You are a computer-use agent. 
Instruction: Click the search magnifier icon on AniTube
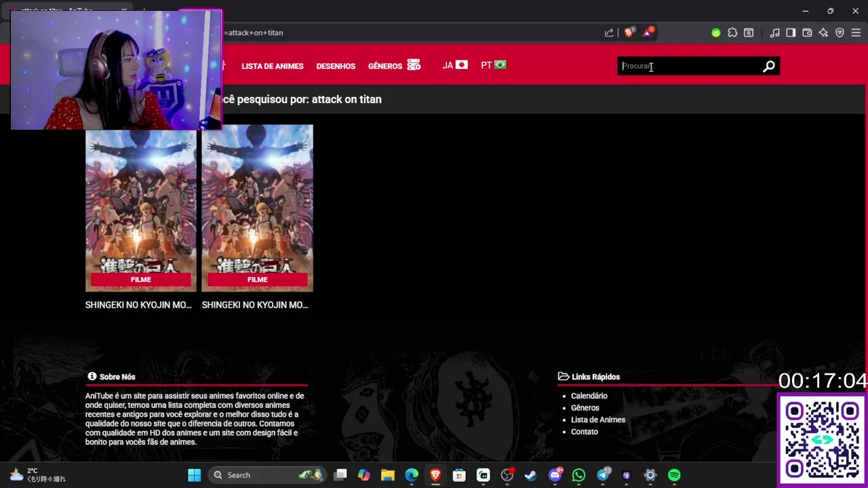pyautogui.click(x=768, y=66)
